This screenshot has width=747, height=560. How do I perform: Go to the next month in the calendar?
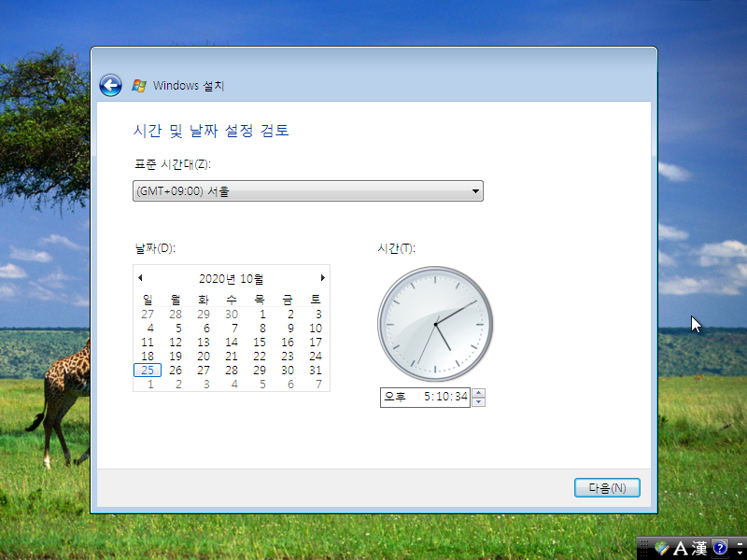tap(322, 277)
